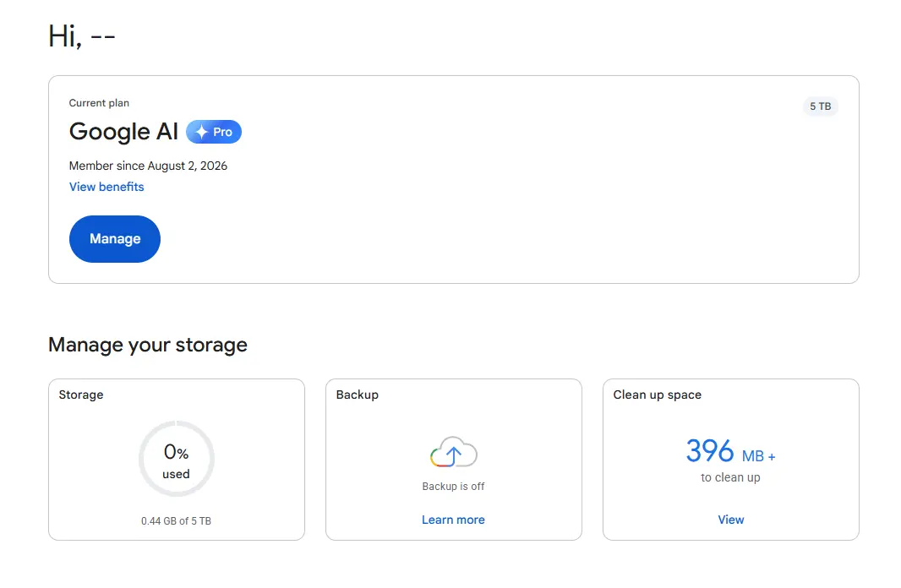Click the Manage plan button
This screenshot has width=901, height=588.
115,239
